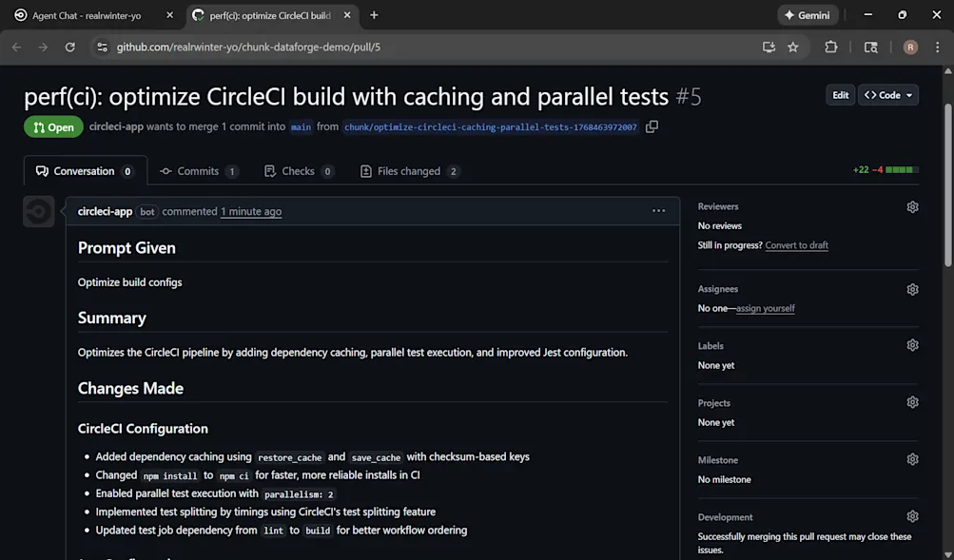Click the circleci-app avatar
Screen dimensions: 954x560
click(x=39, y=211)
